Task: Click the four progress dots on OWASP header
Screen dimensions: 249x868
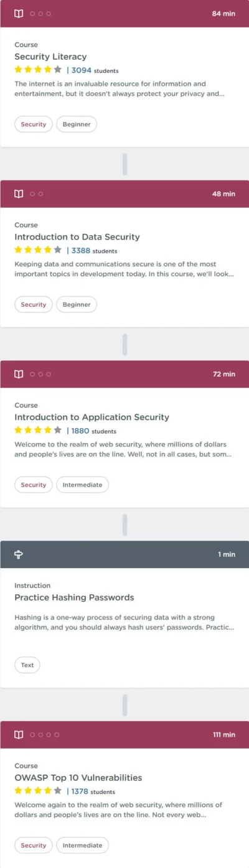Action: [44, 735]
